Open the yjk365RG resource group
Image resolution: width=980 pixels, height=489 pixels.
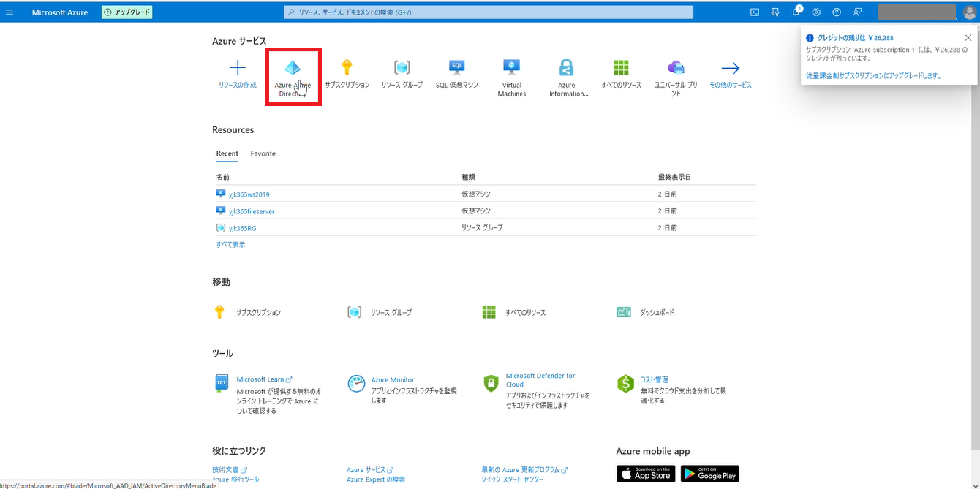(x=242, y=228)
